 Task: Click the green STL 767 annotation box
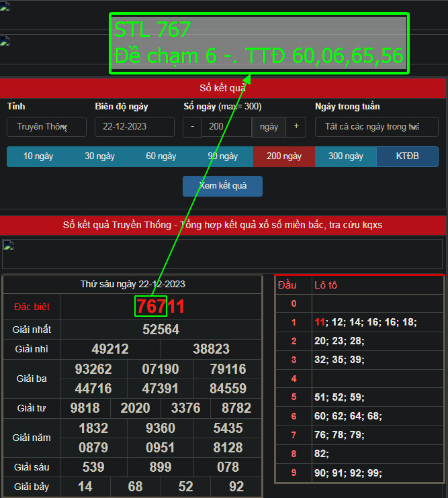point(259,44)
